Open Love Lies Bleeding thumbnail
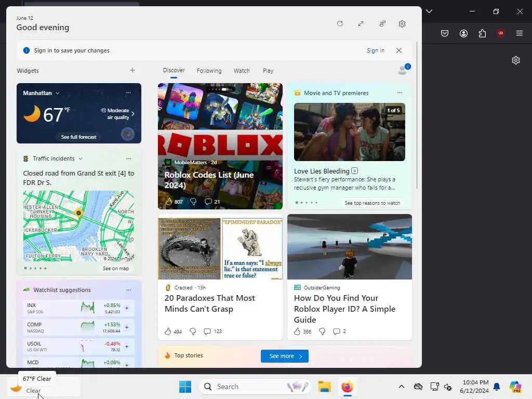The height and width of the screenshot is (399, 532). [350, 132]
